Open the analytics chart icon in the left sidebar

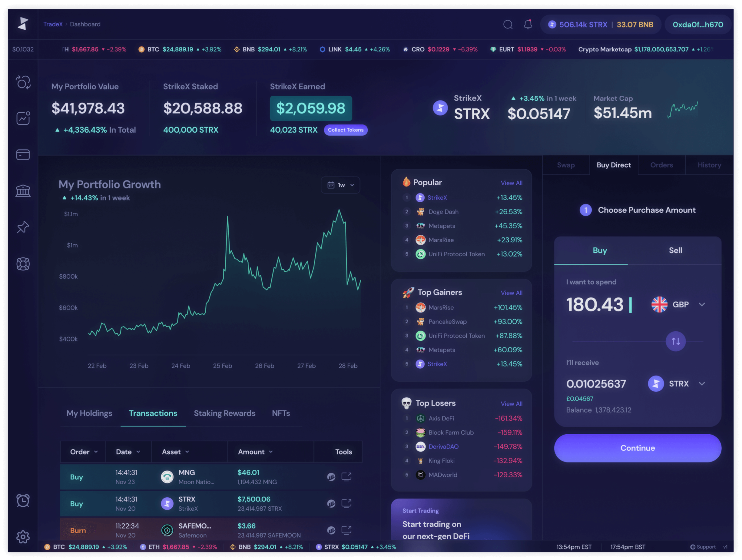coord(23,118)
